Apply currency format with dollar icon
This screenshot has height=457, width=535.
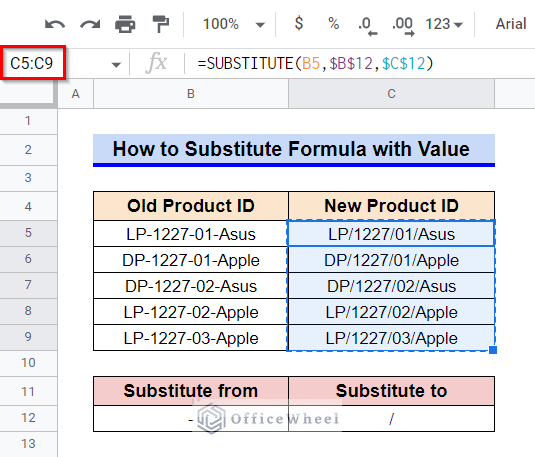(x=299, y=24)
